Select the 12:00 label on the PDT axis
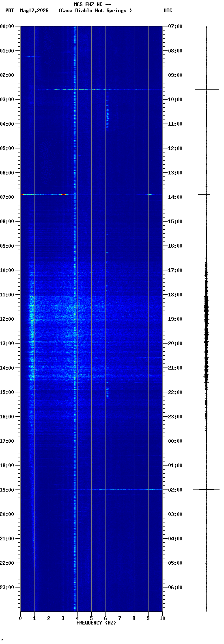This screenshot has width=224, height=644. tap(7, 319)
